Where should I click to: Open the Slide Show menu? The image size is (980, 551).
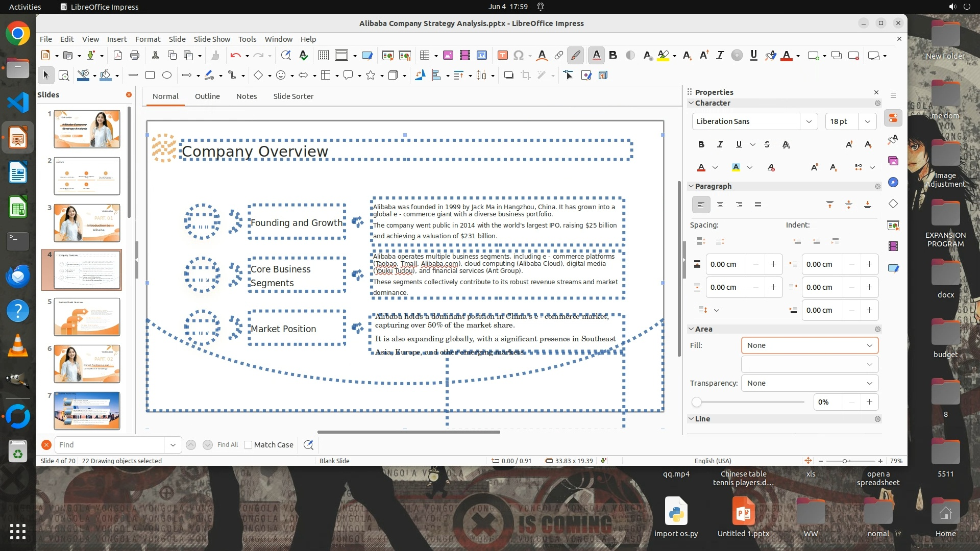coord(212,39)
